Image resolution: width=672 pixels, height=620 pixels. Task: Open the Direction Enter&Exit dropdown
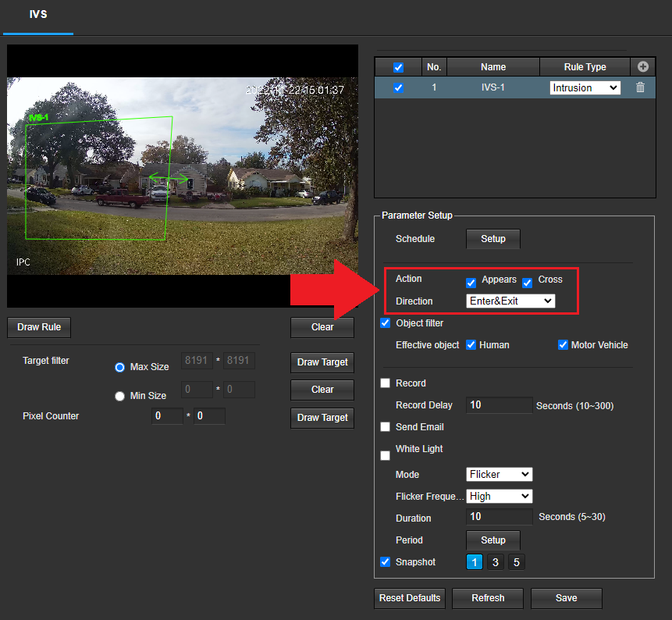(x=510, y=301)
